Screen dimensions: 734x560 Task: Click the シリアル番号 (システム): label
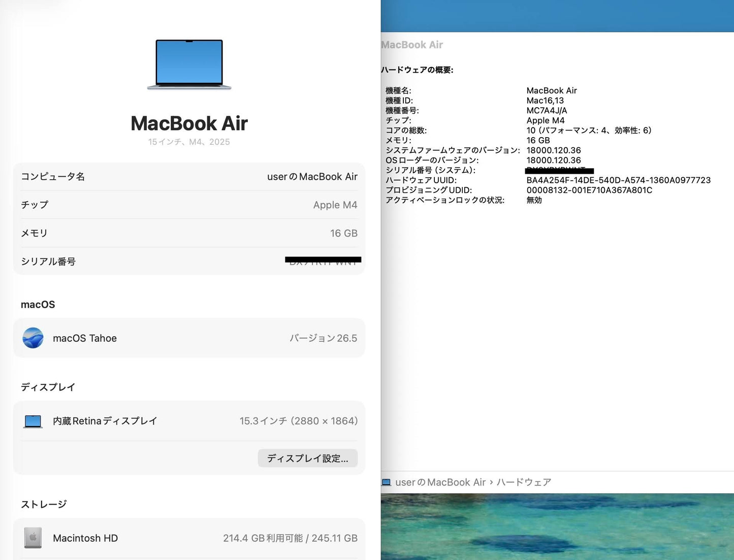431,171
